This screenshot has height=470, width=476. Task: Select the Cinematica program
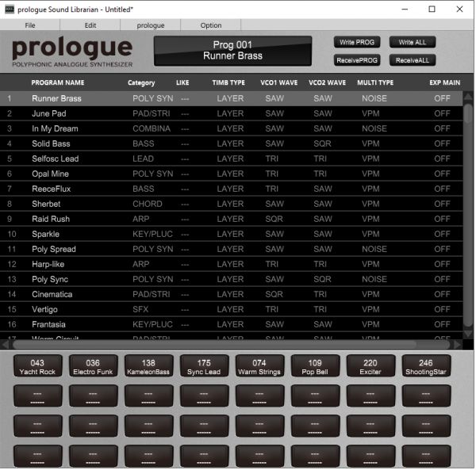tap(232, 294)
